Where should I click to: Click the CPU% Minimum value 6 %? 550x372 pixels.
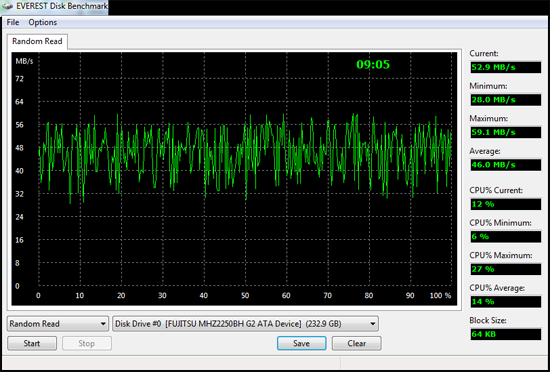505,237
